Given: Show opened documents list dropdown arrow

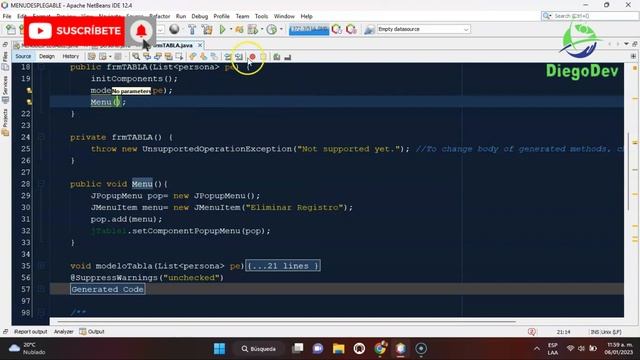Looking at the screenshot, I should click(x=627, y=44).
